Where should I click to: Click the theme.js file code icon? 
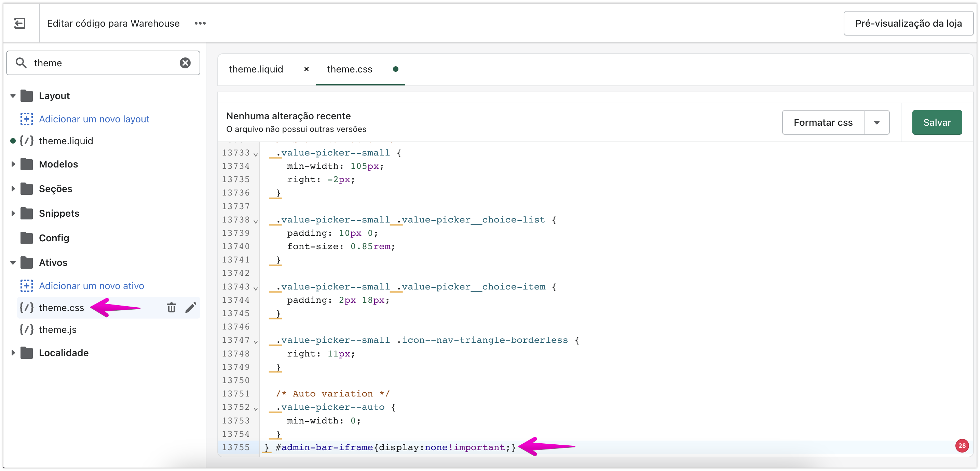click(26, 329)
